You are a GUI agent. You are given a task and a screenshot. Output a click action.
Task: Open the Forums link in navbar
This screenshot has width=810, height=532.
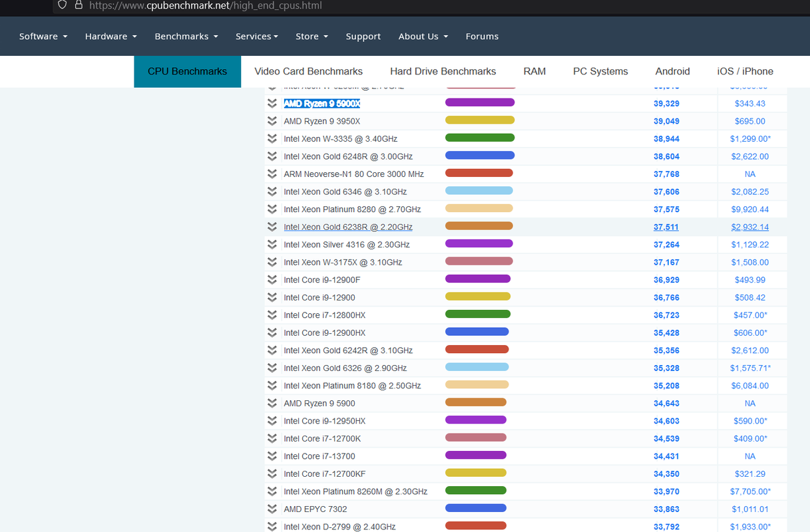(x=482, y=37)
